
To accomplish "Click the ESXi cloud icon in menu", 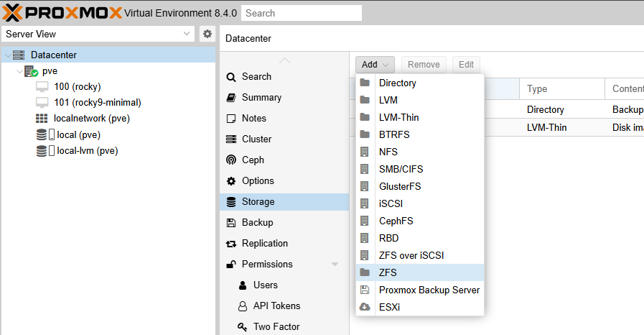I will pos(365,307).
